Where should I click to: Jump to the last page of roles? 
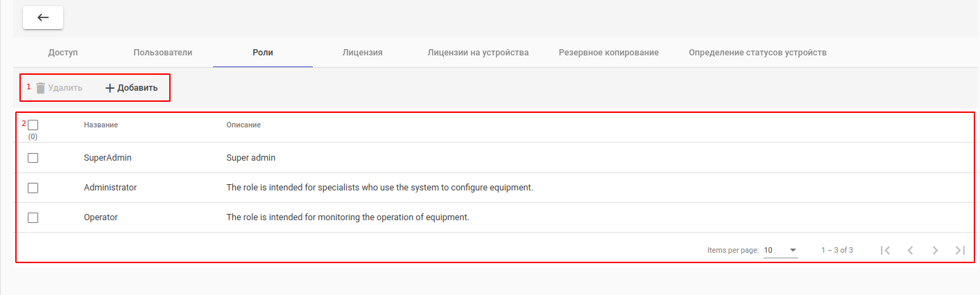(x=960, y=250)
